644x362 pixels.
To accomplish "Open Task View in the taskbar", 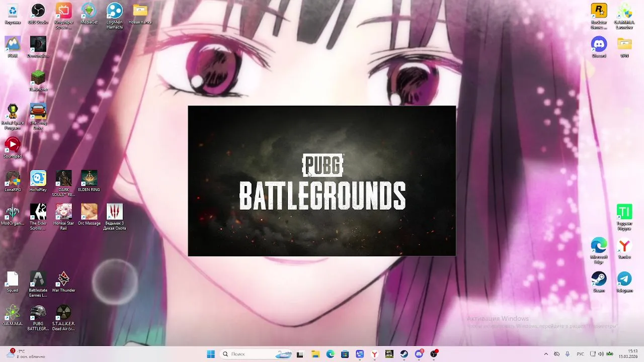I will tap(300, 354).
